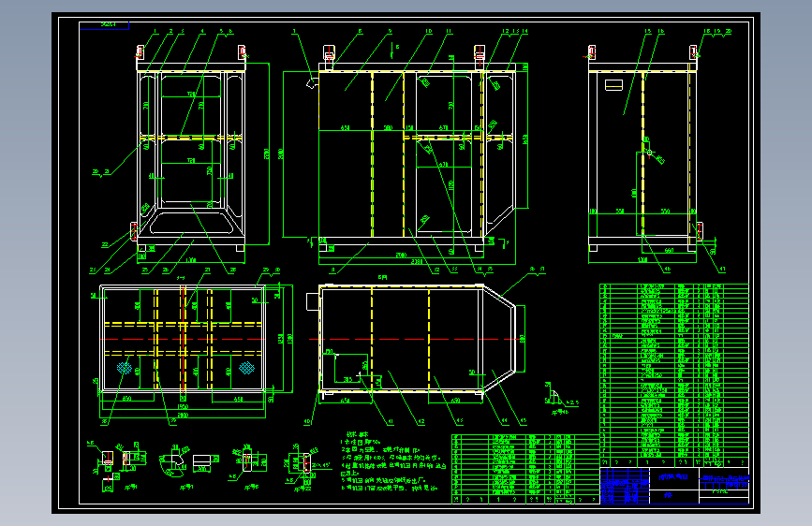
Task: Click the left cyan hatch pattern
Action: 125,368
